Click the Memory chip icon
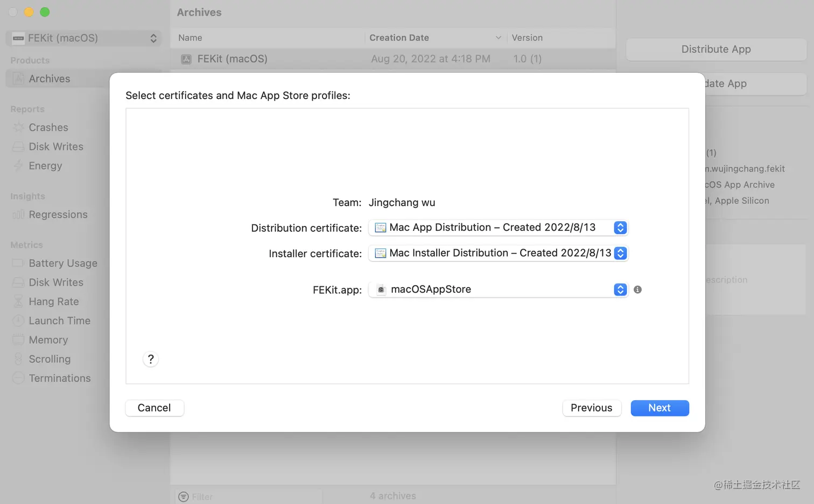The height and width of the screenshot is (504, 814). point(18,340)
